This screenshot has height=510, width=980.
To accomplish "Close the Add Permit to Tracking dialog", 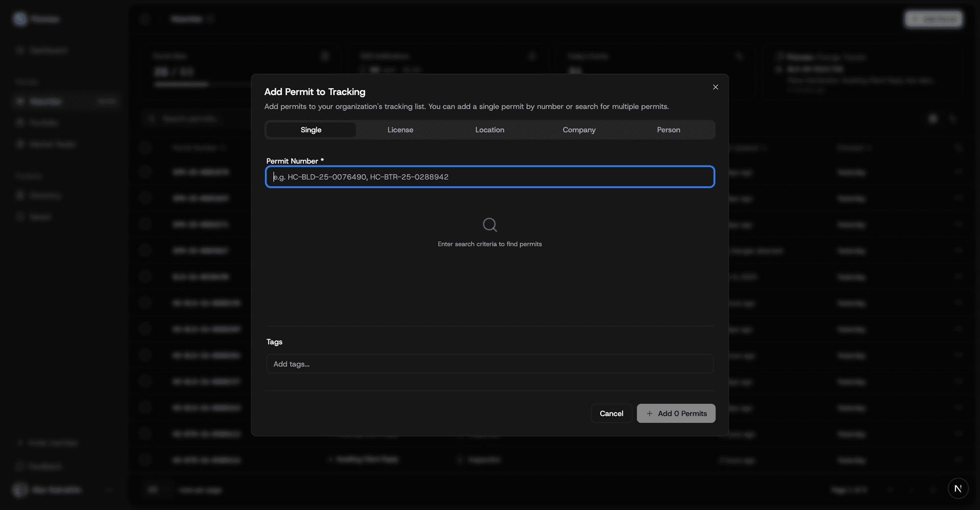I will [715, 87].
